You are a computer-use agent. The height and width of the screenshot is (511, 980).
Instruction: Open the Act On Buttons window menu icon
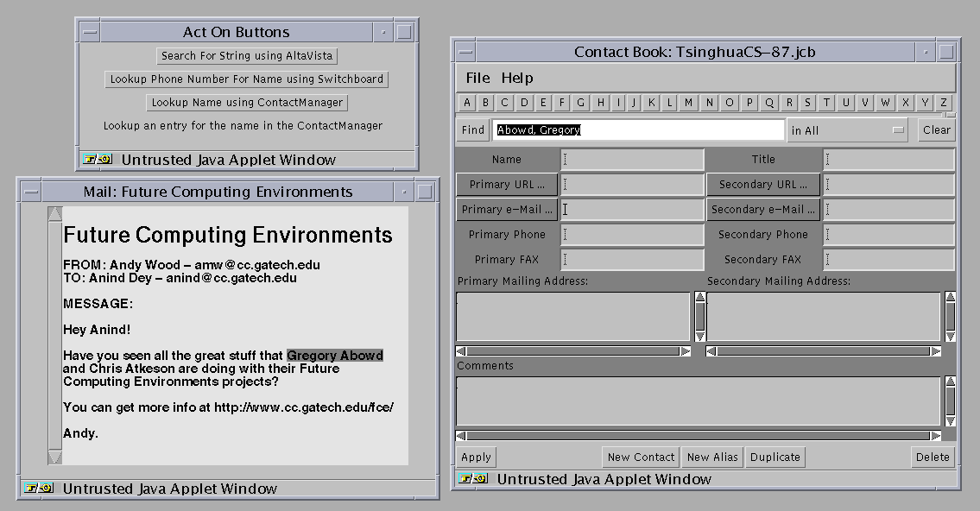coord(90,32)
